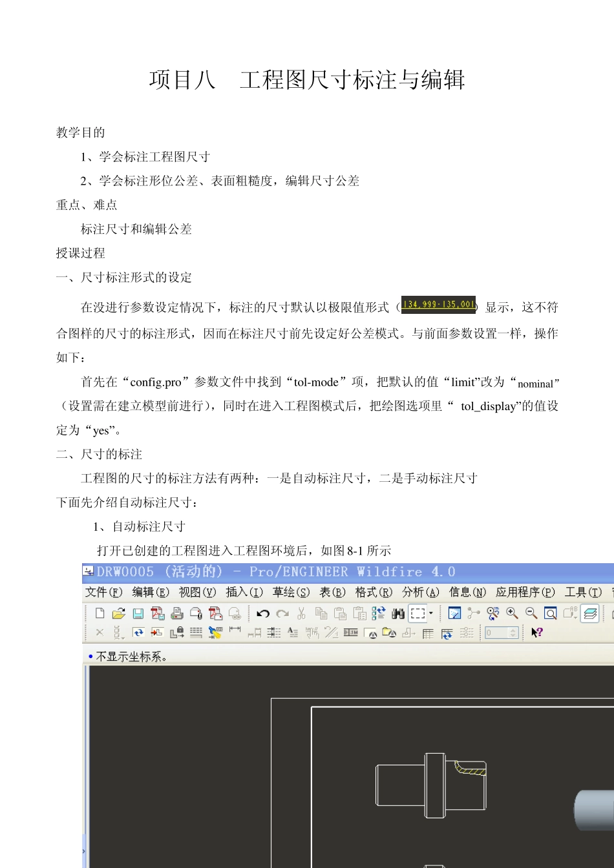Screen dimensions: 614x868
Task: Click the Show/Erase flashlight icon
Action: tap(216, 632)
